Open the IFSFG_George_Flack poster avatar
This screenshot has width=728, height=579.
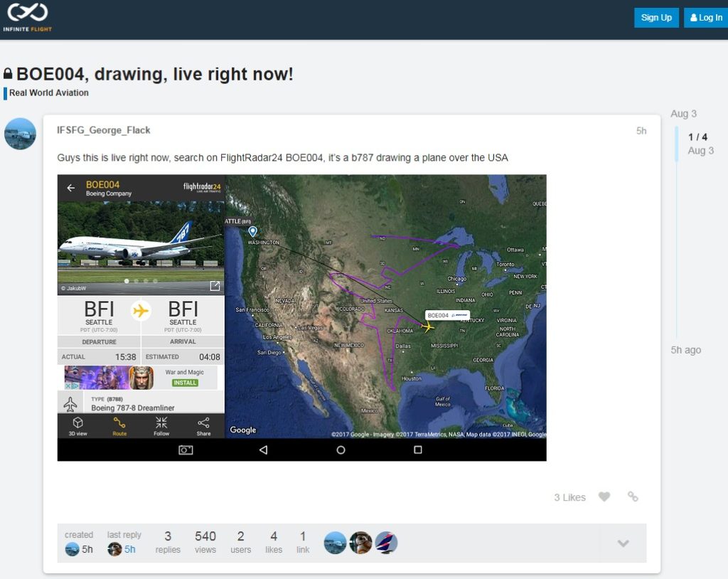tap(20, 134)
